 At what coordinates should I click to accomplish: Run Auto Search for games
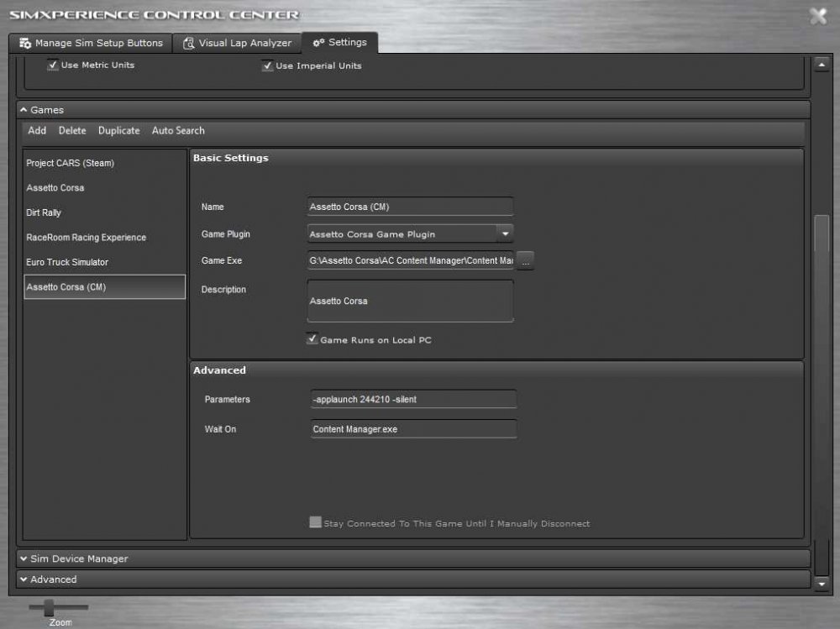(x=178, y=131)
